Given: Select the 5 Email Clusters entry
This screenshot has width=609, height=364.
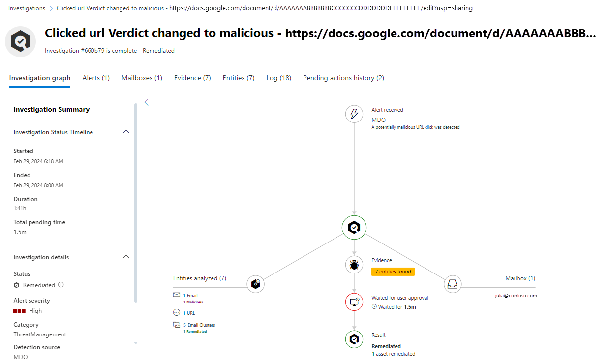Looking at the screenshot, I should (x=199, y=325).
